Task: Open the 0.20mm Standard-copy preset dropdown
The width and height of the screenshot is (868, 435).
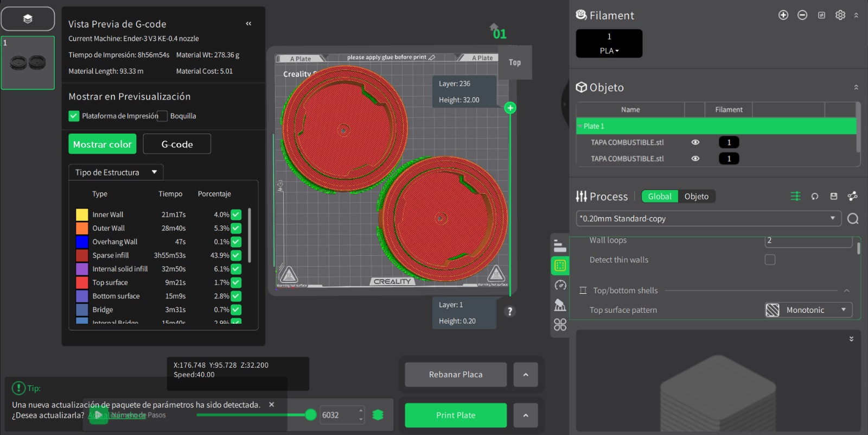Action: tap(708, 218)
